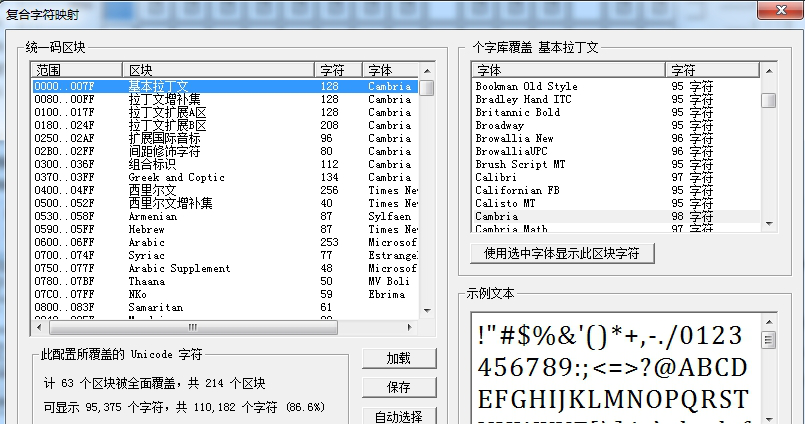
Task: Select the Arabic Supplement row
Action: click(225, 268)
